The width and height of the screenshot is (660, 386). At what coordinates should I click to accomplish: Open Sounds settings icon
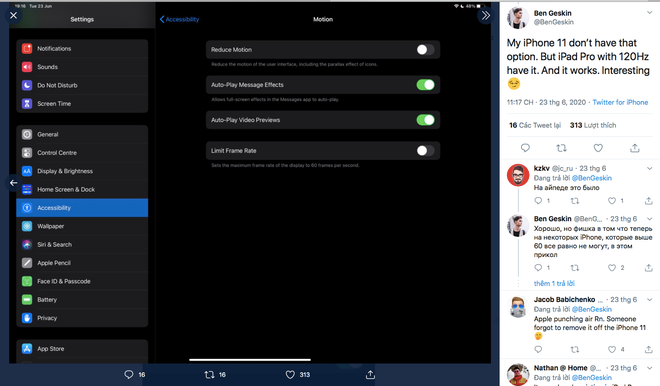(27, 67)
